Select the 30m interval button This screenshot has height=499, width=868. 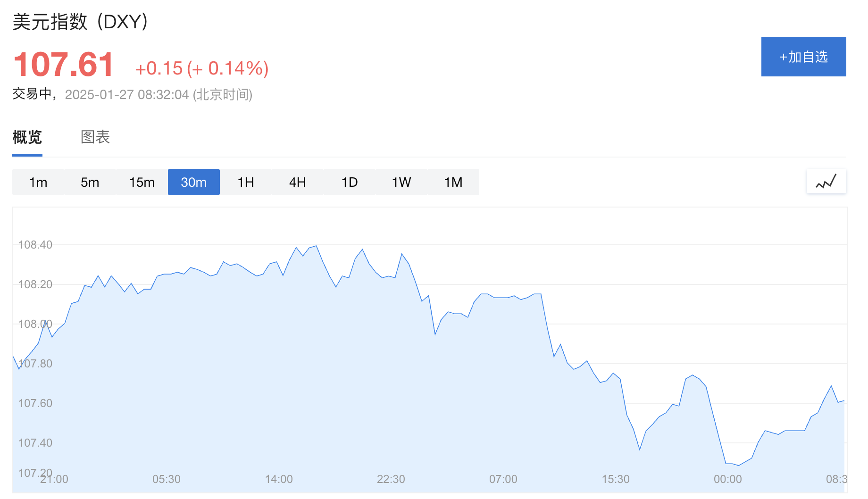[x=194, y=182]
